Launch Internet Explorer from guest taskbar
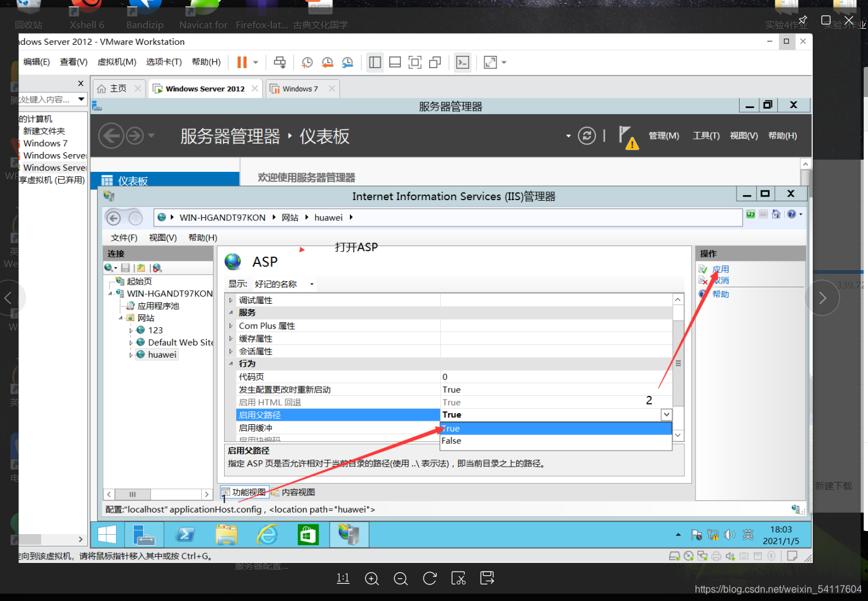 point(267,535)
